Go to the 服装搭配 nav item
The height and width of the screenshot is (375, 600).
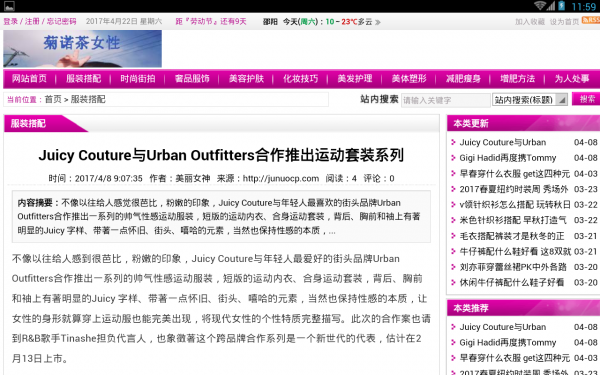coord(83,79)
